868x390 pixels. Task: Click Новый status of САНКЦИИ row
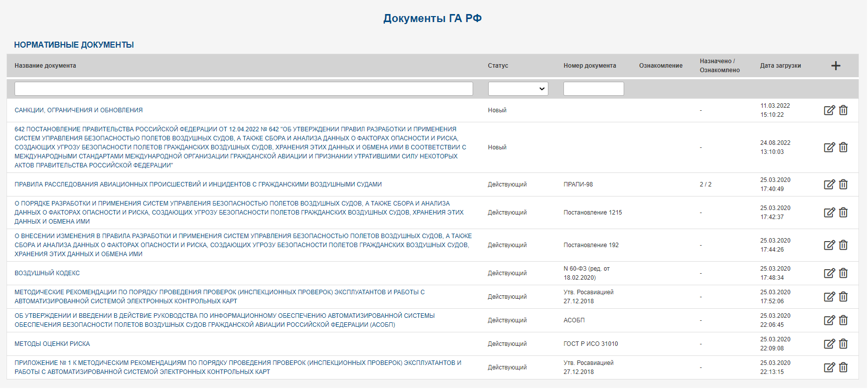point(497,110)
